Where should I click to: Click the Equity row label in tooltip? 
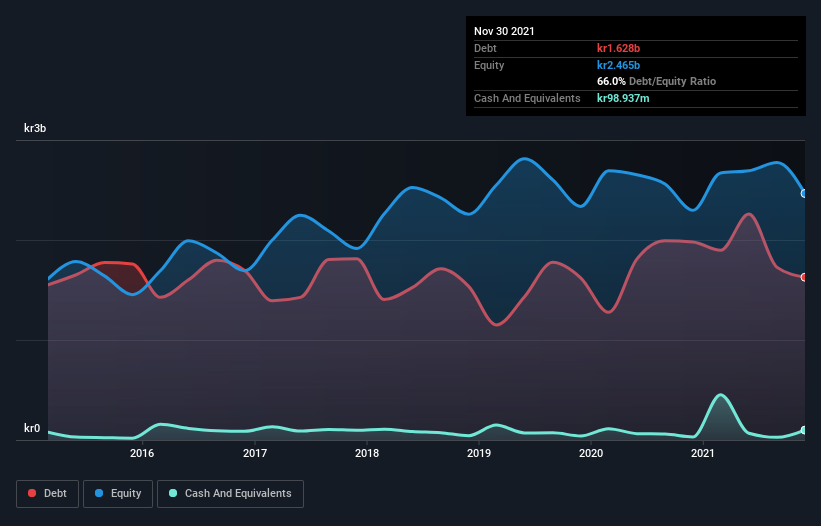(489, 65)
